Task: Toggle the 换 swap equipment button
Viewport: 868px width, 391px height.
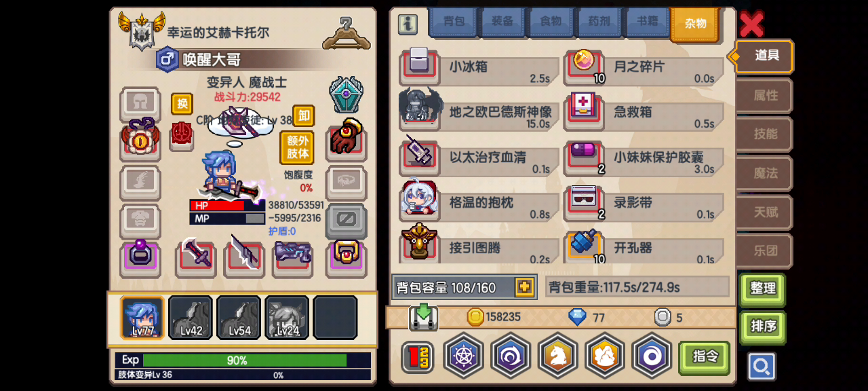Action: point(182,104)
